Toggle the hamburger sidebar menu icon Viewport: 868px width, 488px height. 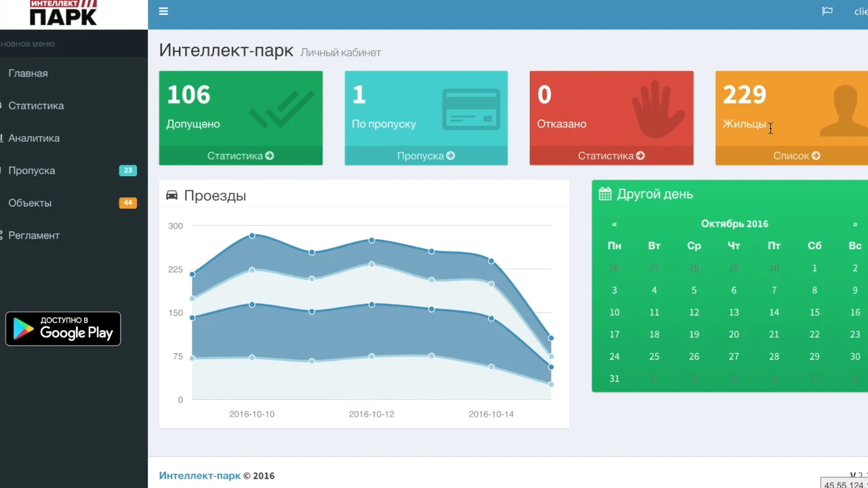[x=163, y=11]
